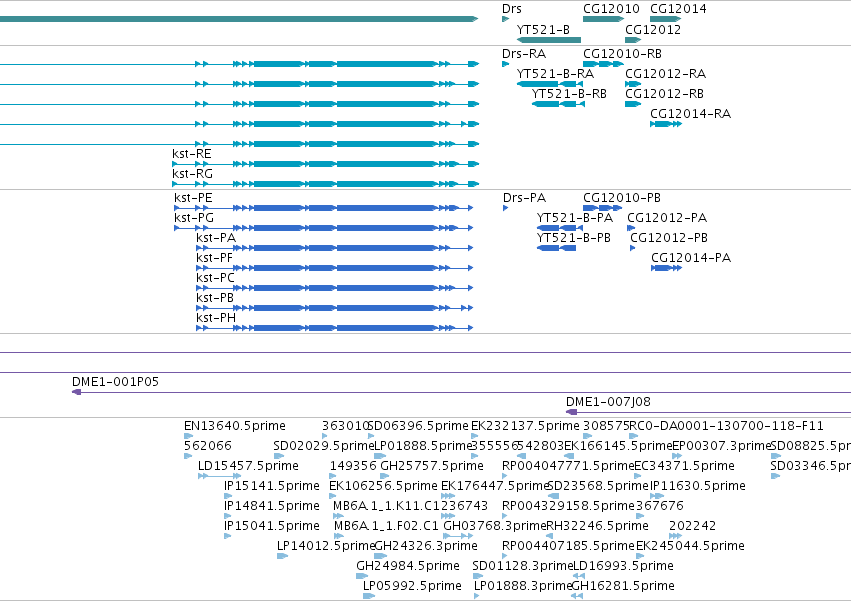Click the CG12010 gene label

(611, 9)
